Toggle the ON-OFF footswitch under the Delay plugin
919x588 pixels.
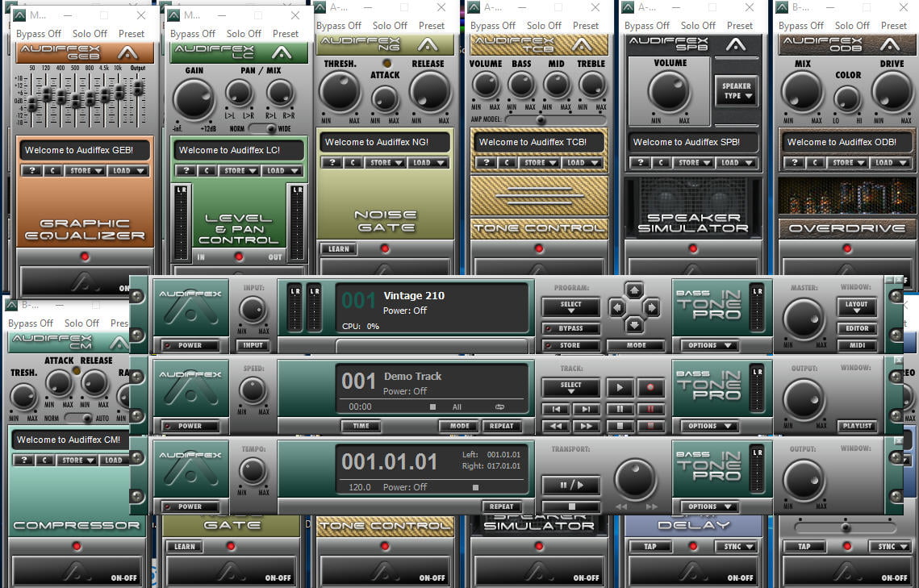click(693, 571)
